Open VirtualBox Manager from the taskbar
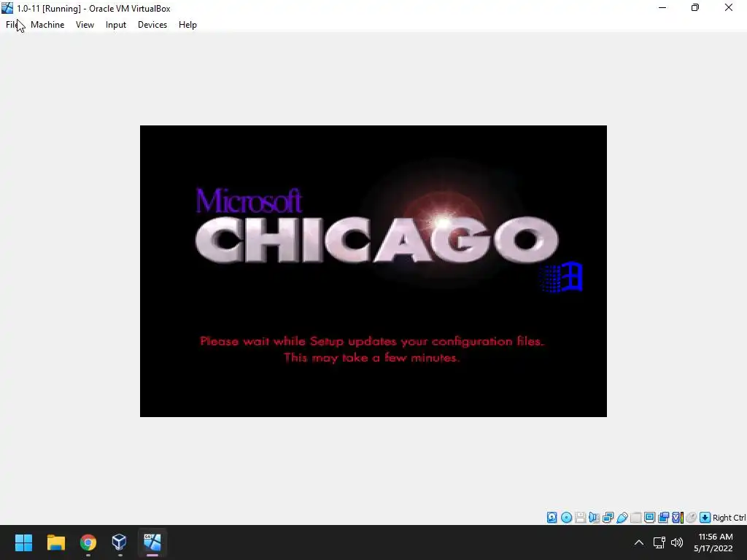747x560 pixels. pyautogui.click(x=120, y=542)
